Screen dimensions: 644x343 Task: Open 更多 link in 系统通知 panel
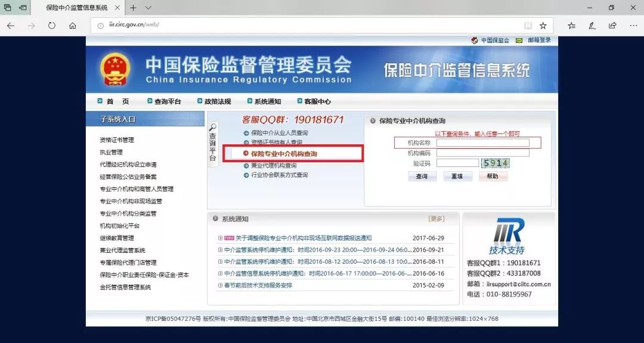click(x=436, y=219)
